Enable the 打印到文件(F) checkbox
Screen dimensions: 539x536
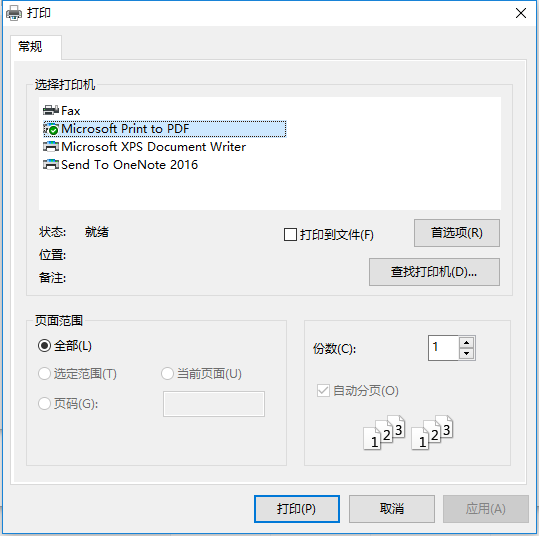pyautogui.click(x=290, y=235)
